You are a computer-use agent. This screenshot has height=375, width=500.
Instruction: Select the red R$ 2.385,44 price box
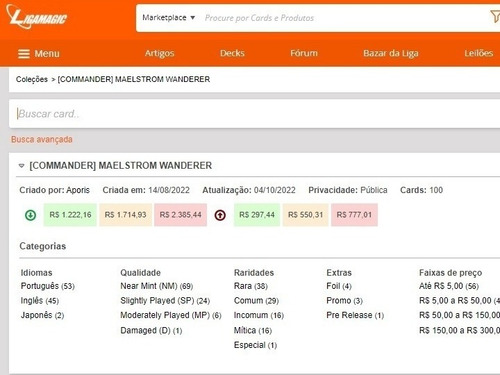(x=180, y=215)
